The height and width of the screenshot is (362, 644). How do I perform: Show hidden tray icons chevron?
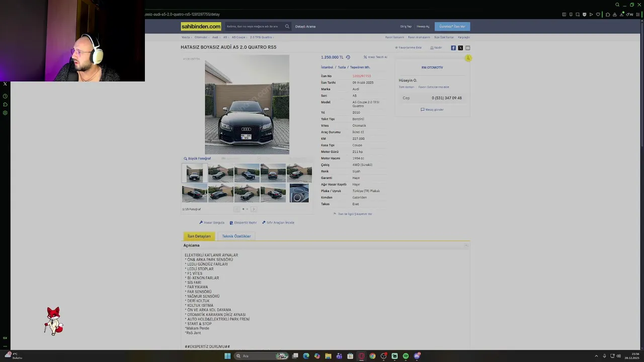[597, 356]
